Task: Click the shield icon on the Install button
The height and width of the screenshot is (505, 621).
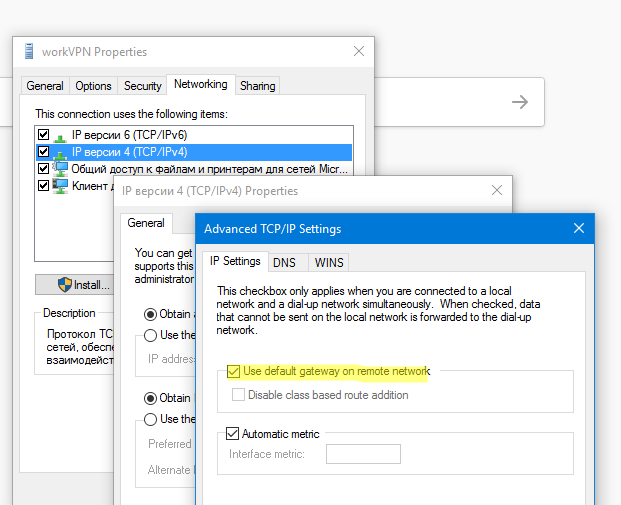Action: (x=65, y=285)
